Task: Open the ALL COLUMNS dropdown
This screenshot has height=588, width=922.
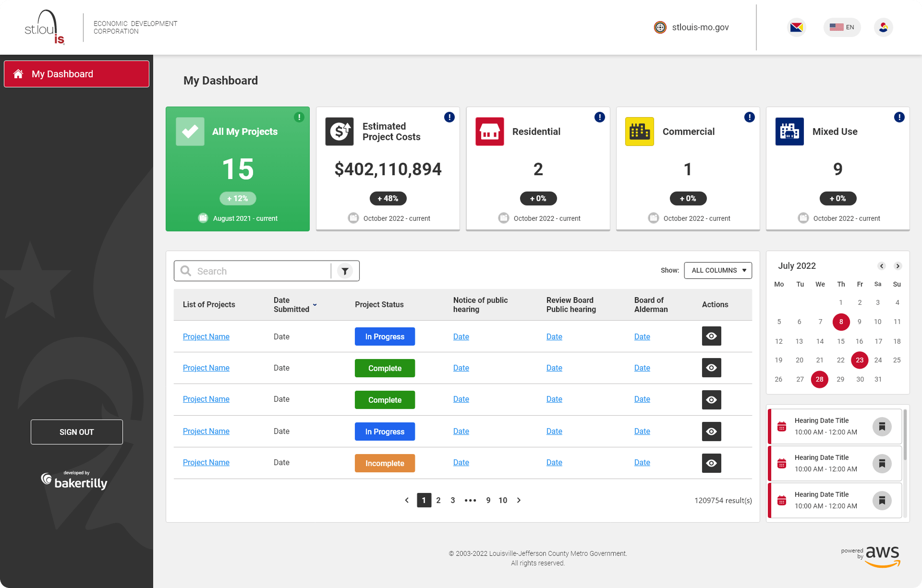Action: click(x=718, y=270)
